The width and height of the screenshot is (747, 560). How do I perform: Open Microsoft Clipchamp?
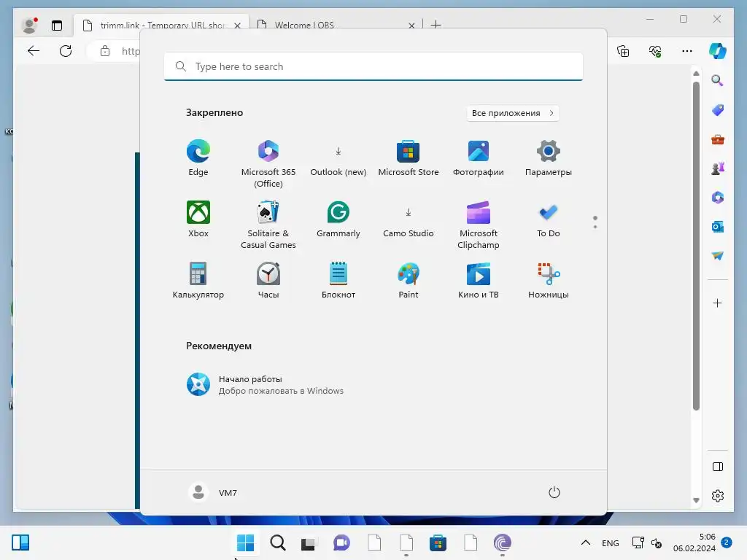pos(479,225)
